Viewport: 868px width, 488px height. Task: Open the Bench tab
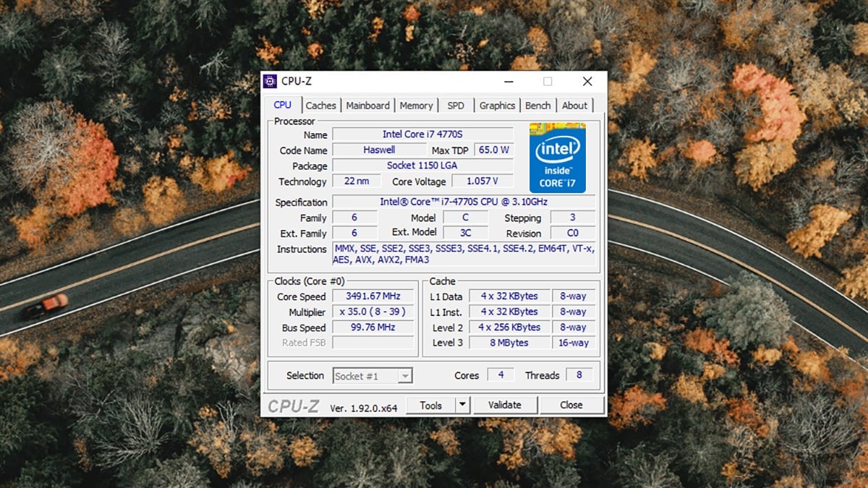tap(537, 106)
